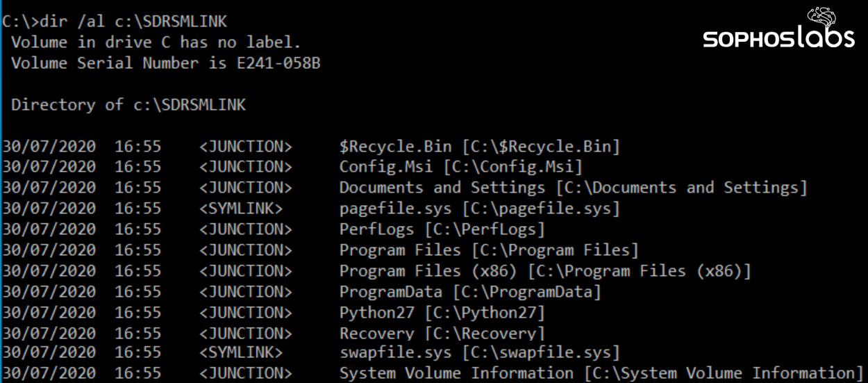Select the Volume Serial Number line
The image size is (868, 383).
click(165, 63)
